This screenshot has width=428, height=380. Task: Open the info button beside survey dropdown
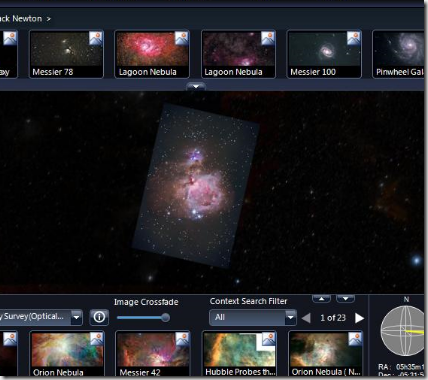pyautogui.click(x=99, y=317)
